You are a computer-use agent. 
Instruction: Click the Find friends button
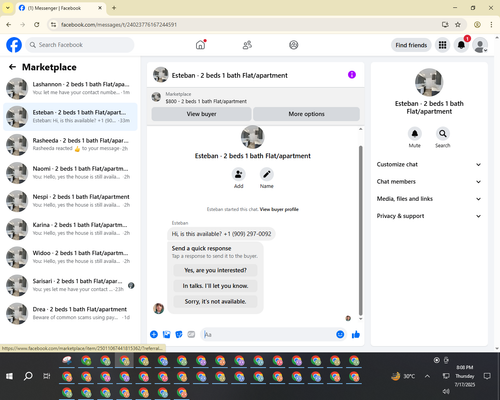(x=411, y=45)
